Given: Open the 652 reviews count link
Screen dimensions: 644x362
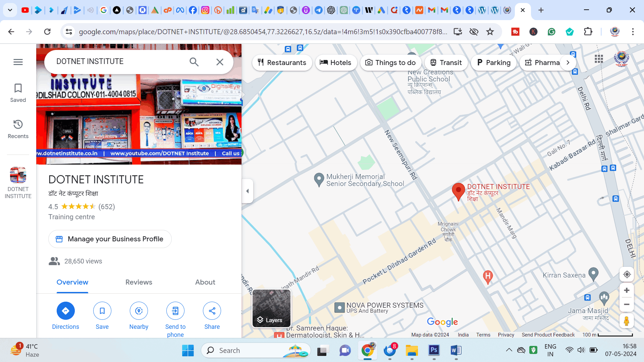Looking at the screenshot, I should [107, 207].
